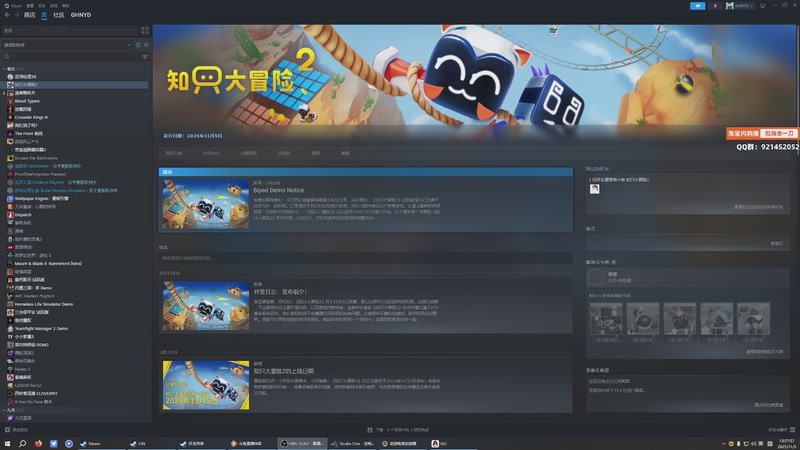Image resolution: width=800 pixels, height=450 pixels.
Task: Click the grid view icon beside the library home bar
Action: (145, 31)
